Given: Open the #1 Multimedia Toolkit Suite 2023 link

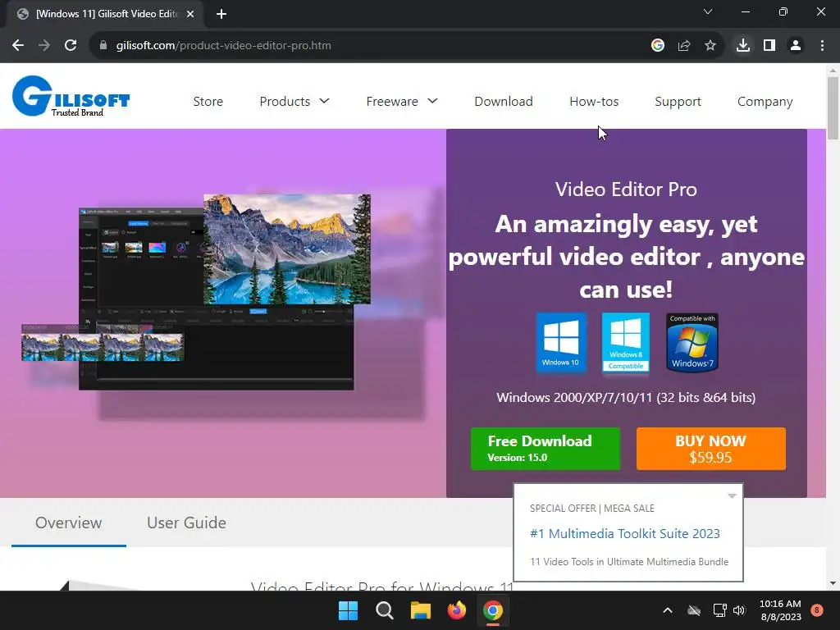Looking at the screenshot, I should tap(624, 533).
